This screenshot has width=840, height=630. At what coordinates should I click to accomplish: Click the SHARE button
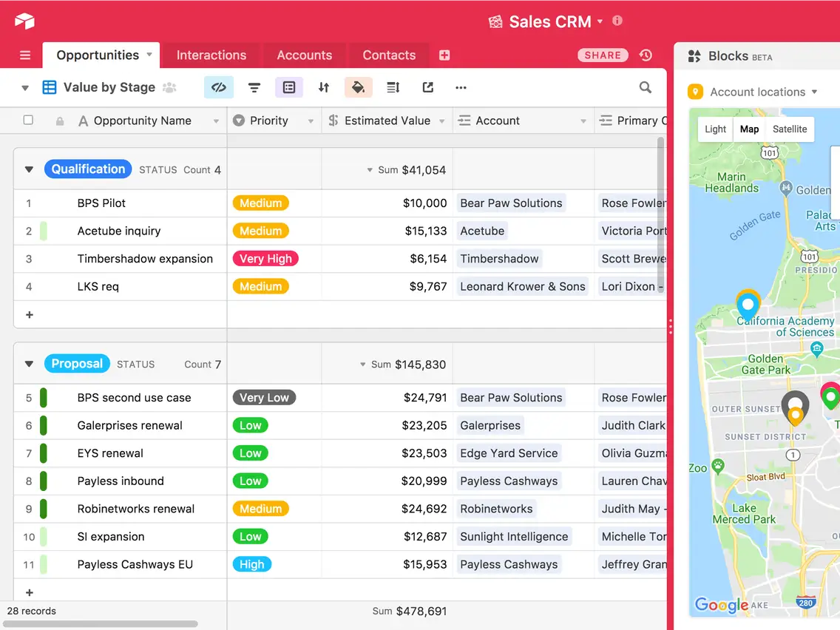click(x=603, y=55)
